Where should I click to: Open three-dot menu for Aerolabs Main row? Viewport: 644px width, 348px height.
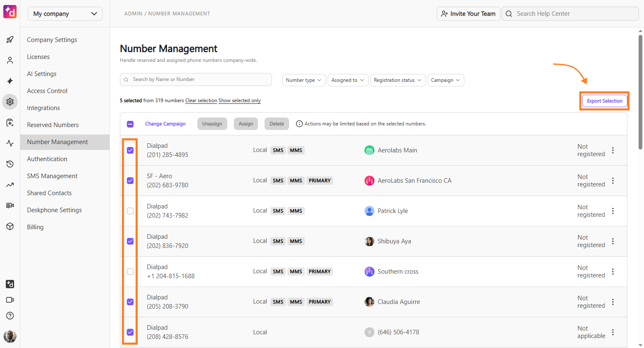click(613, 150)
